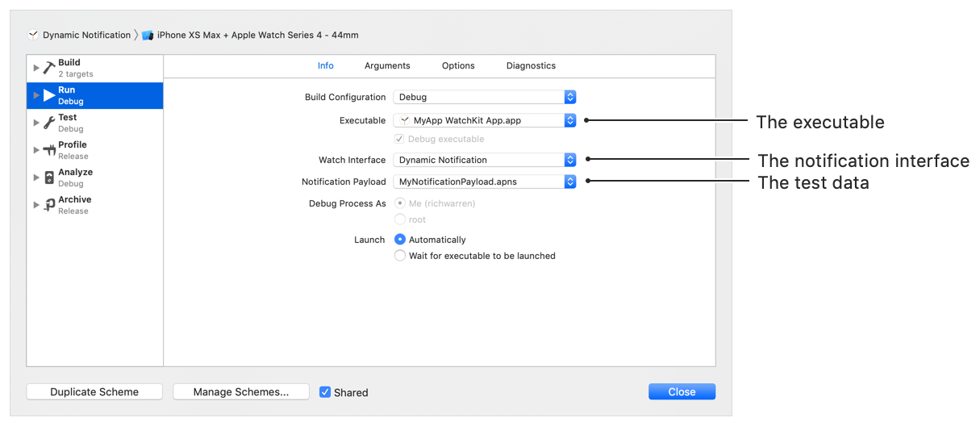Select Debug Process As root radio button
The width and height of the screenshot is (980, 426).
click(x=399, y=219)
